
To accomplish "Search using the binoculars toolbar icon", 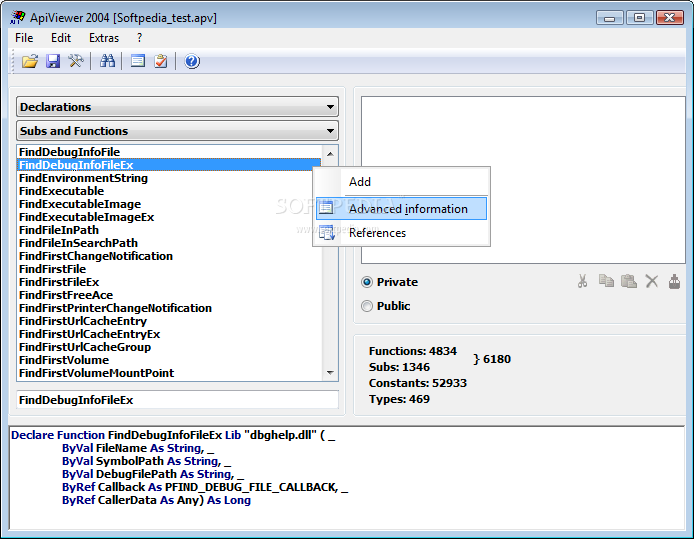I will click(107, 61).
